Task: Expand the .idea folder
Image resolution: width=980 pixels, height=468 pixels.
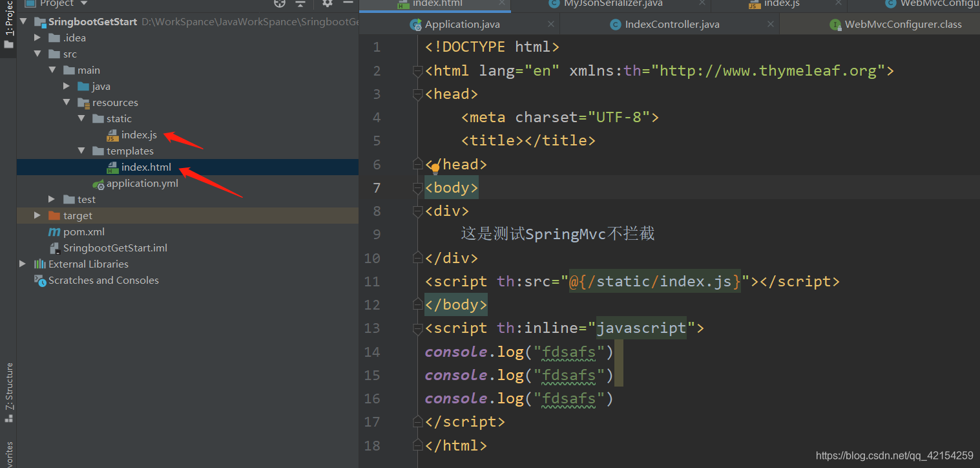Action: point(38,38)
